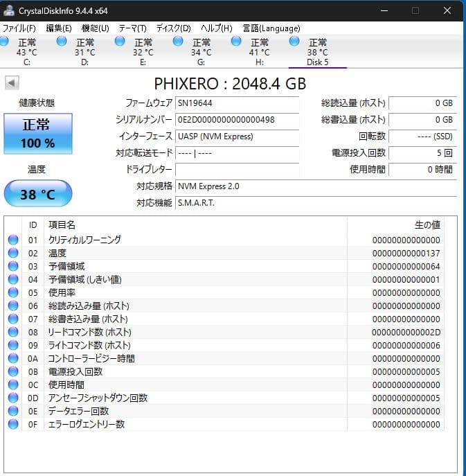The width and height of the screenshot is (466, 476).
Task: Click status orb for 温度 row 02
Action: pyautogui.click(x=13, y=253)
